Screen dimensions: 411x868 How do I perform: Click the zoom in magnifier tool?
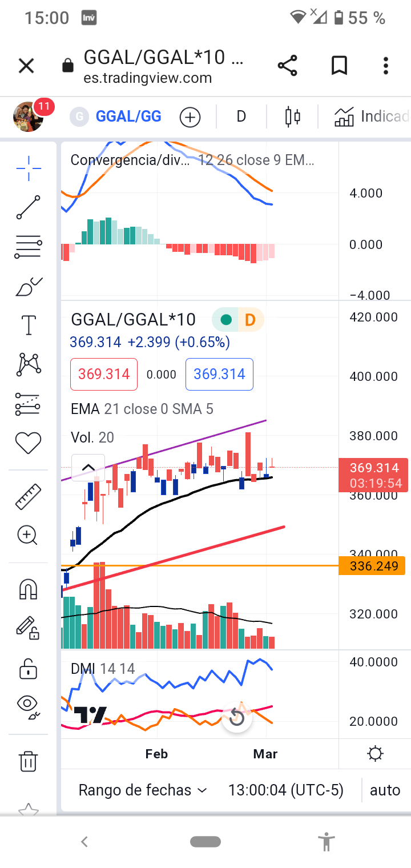pos(29,536)
